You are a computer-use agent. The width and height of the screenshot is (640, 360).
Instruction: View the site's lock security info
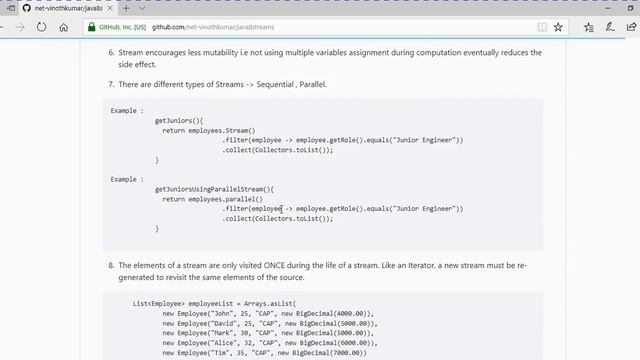[x=91, y=27]
